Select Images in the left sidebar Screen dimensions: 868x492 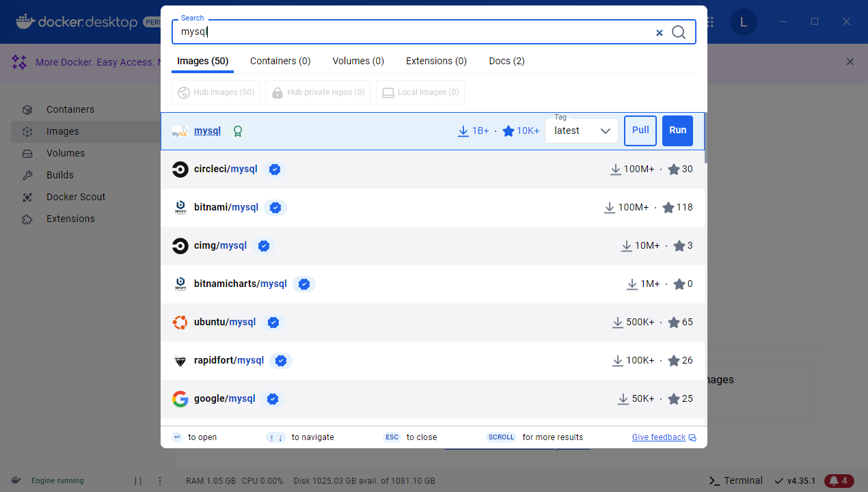86,131
